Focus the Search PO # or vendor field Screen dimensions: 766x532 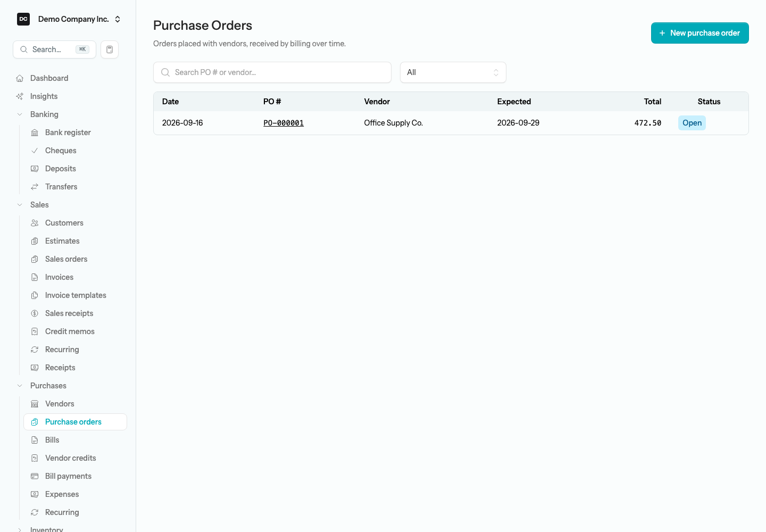click(272, 72)
